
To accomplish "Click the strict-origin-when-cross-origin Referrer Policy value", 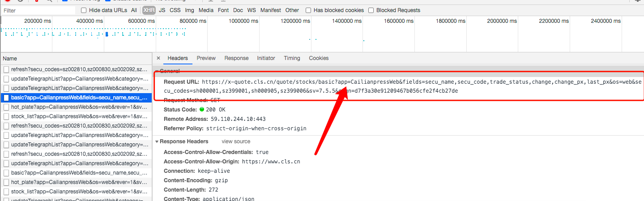I will point(256,128).
